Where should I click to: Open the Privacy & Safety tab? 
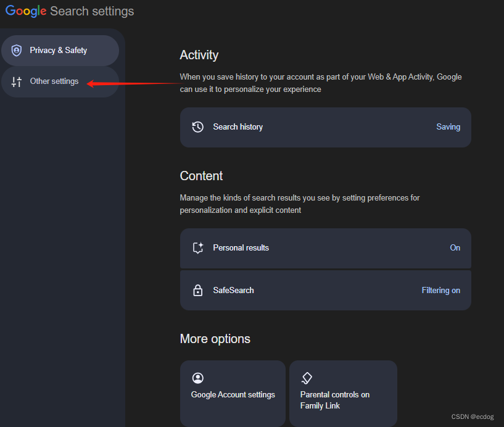(60, 51)
